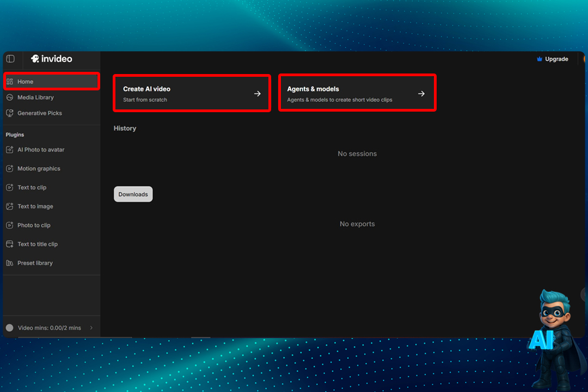Open the Text to image plugin
The height and width of the screenshot is (392, 588).
[x=35, y=206]
